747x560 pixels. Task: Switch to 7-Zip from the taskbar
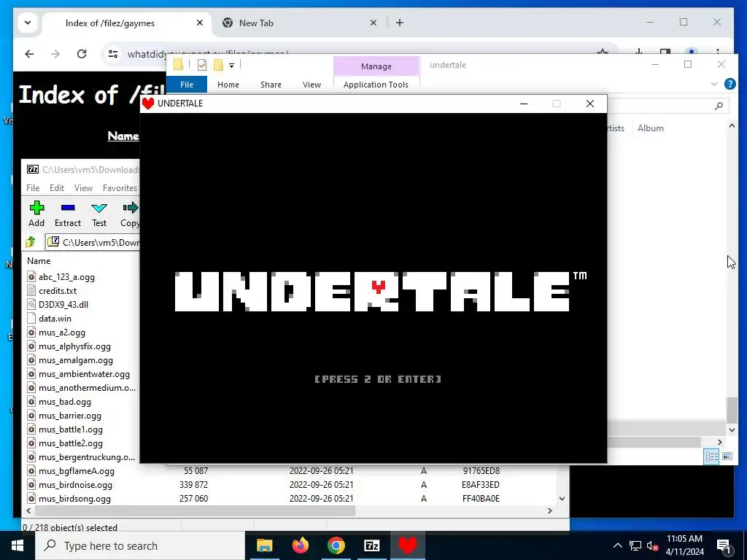tap(371, 545)
